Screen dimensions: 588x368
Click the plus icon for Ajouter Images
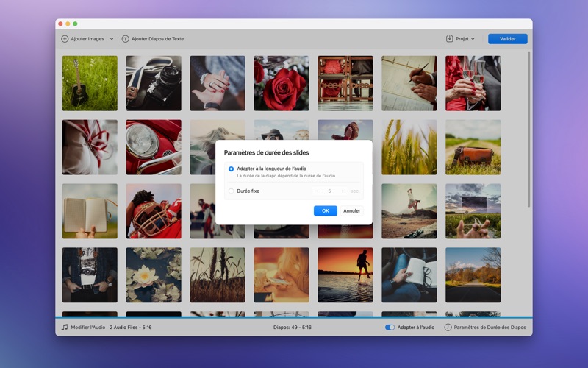[65, 39]
